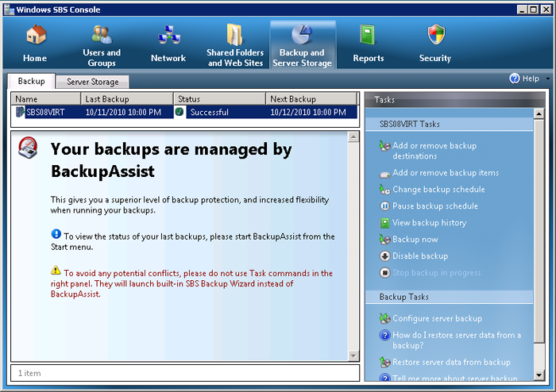Viewport: 556px width, 392px height.
Task: Expand the Help dropdown arrow
Action: (546, 79)
